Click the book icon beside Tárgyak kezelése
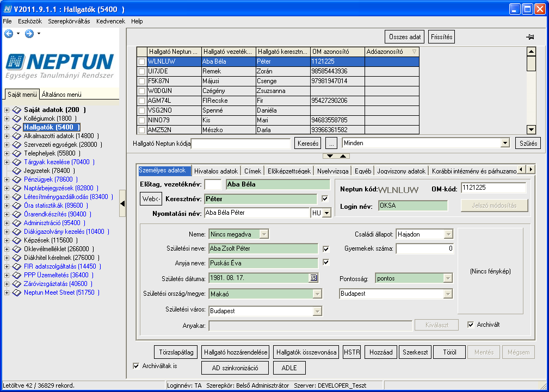 click(x=17, y=162)
